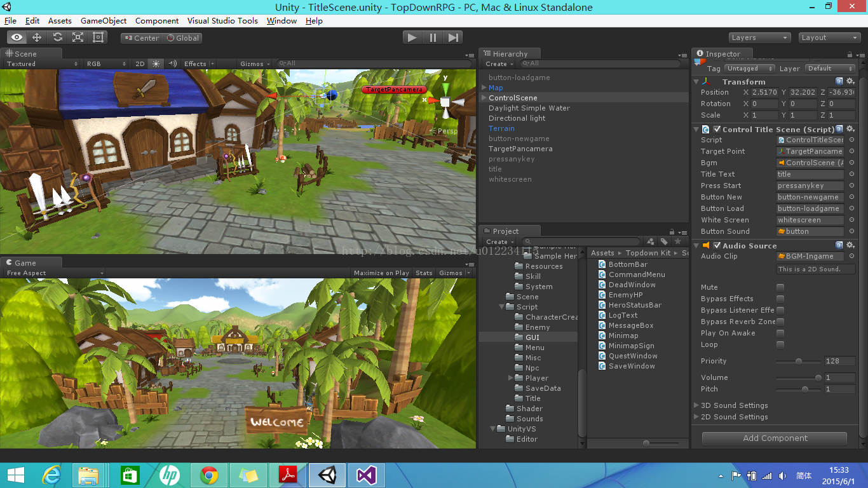Viewport: 868px width, 488px height.
Task: Toggle Audio Source enabled checkbox
Action: click(x=717, y=245)
